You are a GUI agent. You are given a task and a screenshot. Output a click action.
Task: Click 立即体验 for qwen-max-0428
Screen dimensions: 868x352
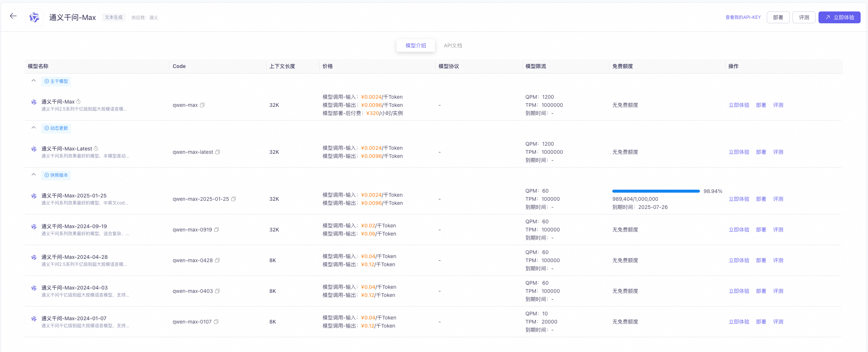(x=739, y=260)
